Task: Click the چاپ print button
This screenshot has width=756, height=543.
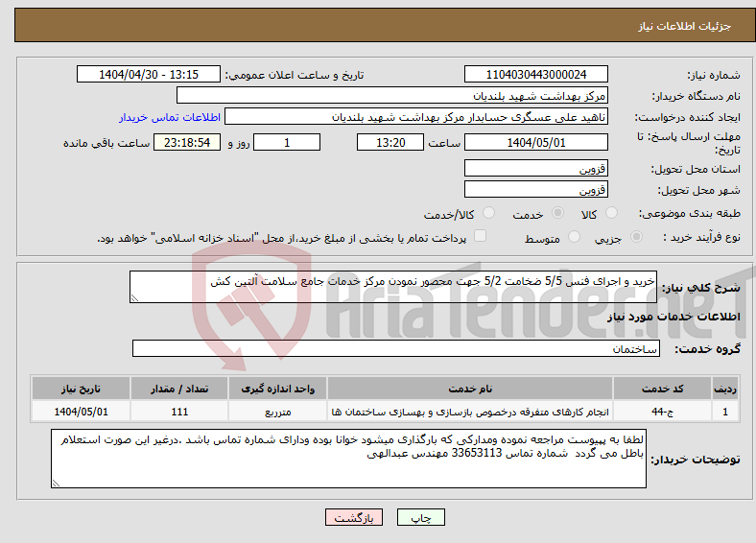Action: pyautogui.click(x=421, y=517)
